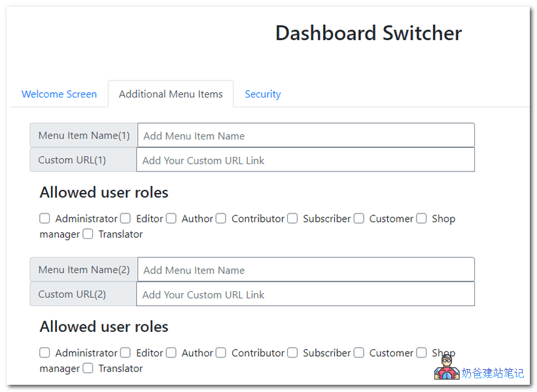537x392 pixels.
Task: Click the Custom URL(2) link field
Action: point(305,294)
